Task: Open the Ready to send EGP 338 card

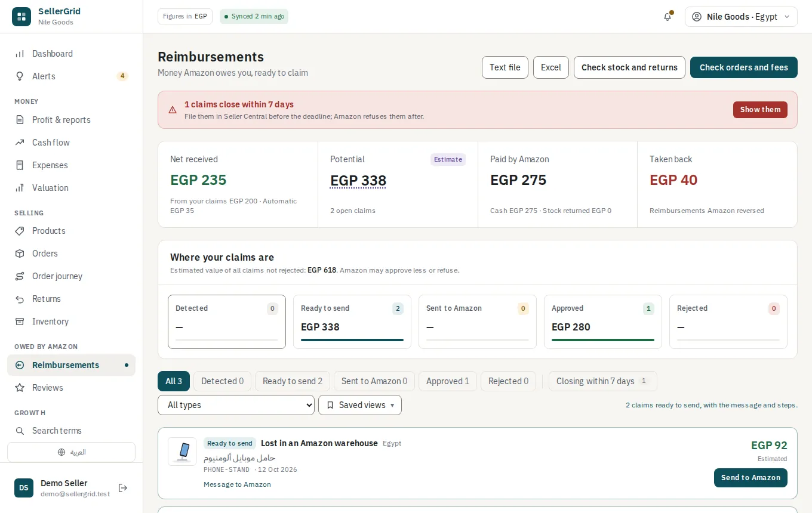Action: point(352,322)
